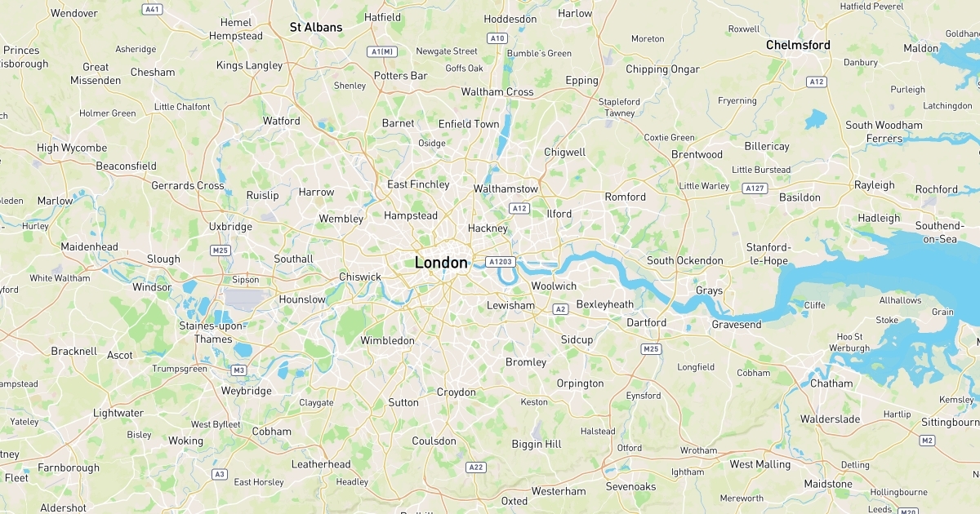The height and width of the screenshot is (514, 980).
Task: Click the A1203 road shield beside London
Action: (500, 262)
